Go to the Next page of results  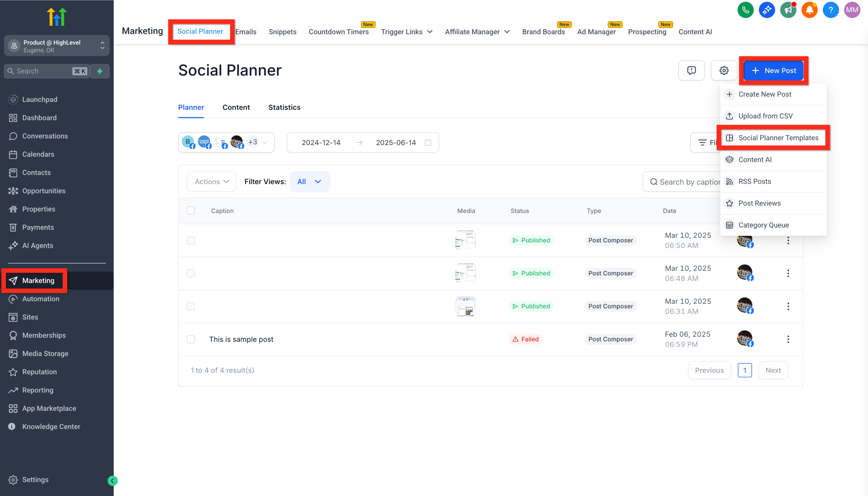(x=773, y=370)
